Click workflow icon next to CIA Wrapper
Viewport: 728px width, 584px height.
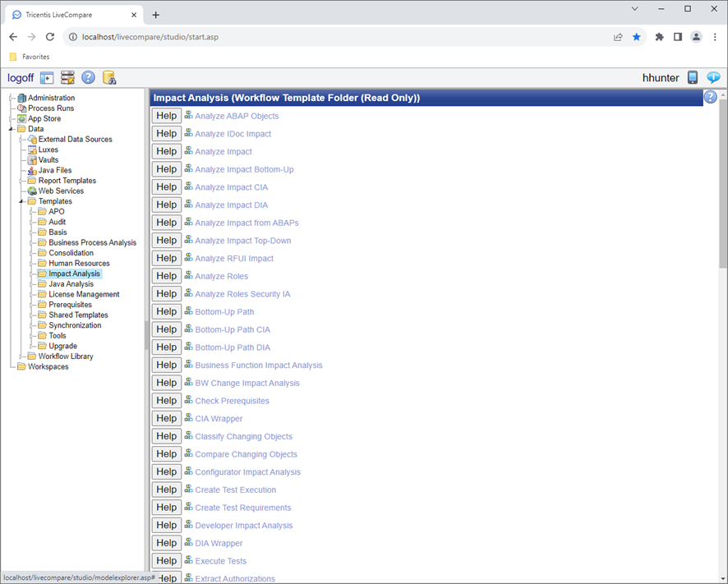pyautogui.click(x=188, y=418)
